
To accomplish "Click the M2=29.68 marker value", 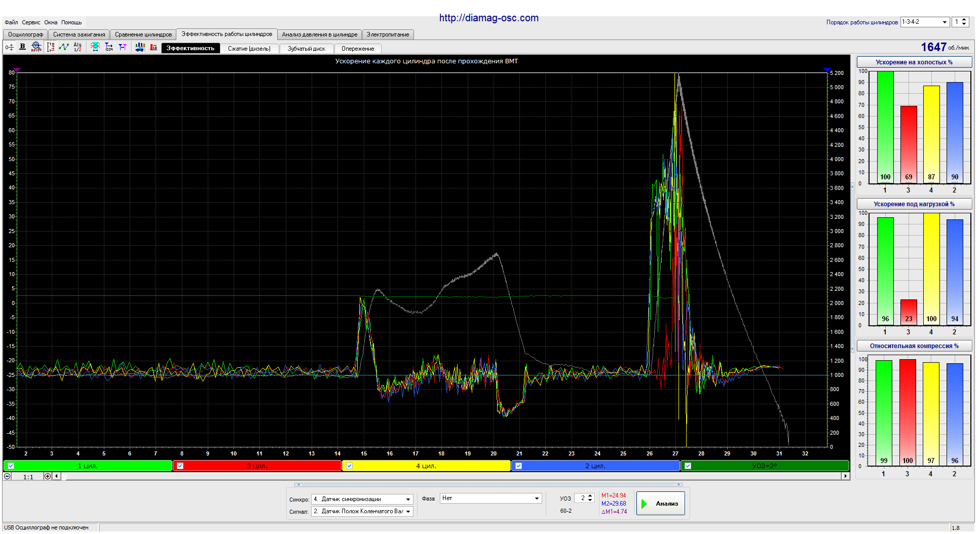I will coord(613,504).
